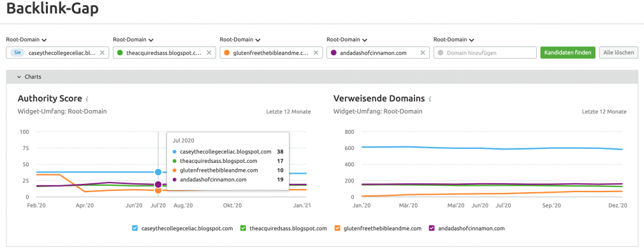Click the Verweisende Domains widget heading

tap(379, 99)
